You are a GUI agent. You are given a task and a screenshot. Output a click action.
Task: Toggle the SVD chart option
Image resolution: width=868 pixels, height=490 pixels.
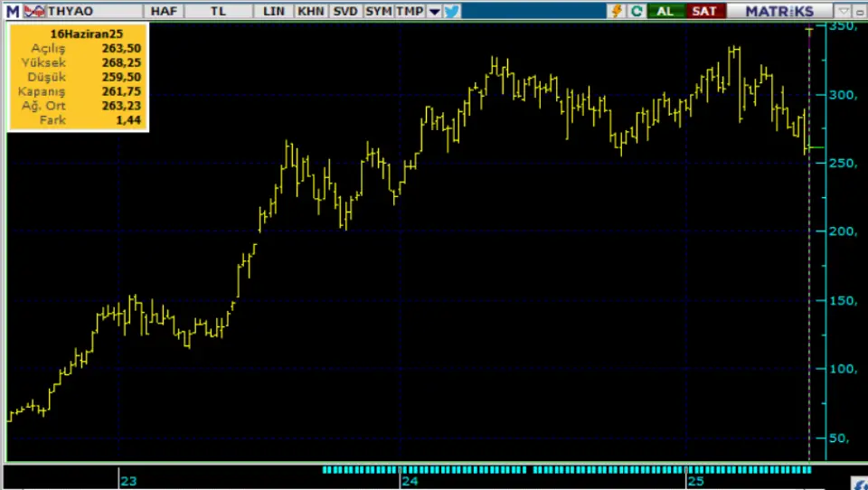[x=344, y=11]
